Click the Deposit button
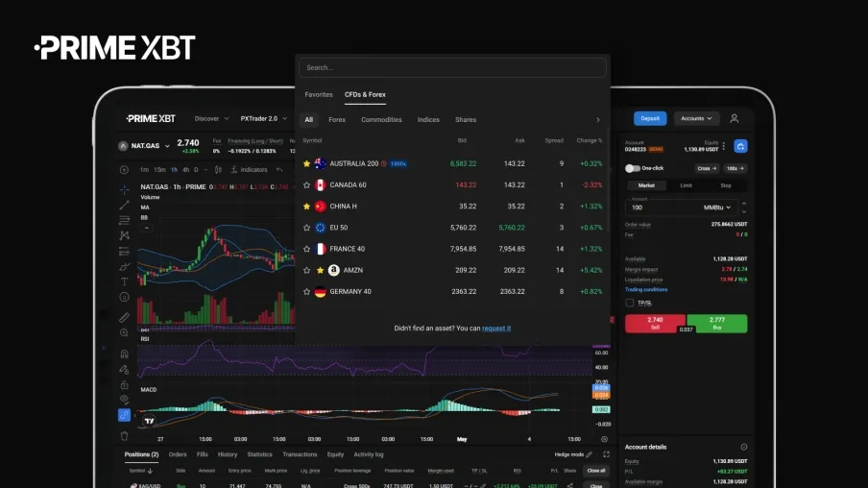868x488 pixels. pos(650,118)
